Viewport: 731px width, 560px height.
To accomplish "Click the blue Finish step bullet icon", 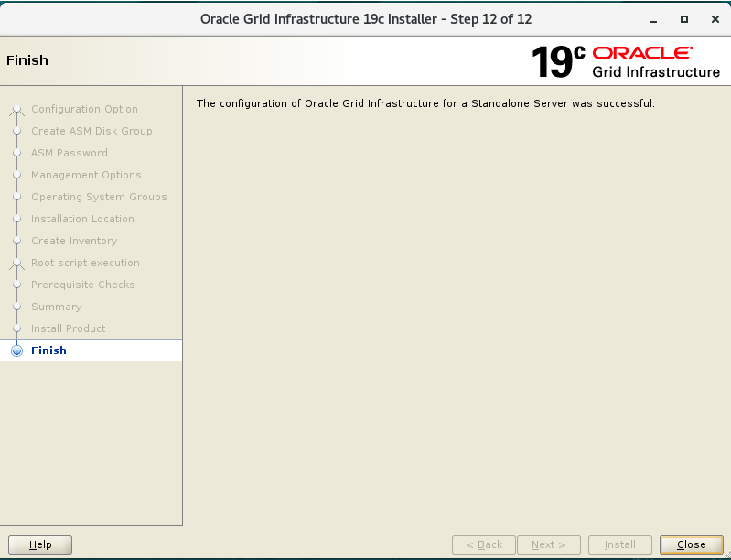I will click(16, 350).
